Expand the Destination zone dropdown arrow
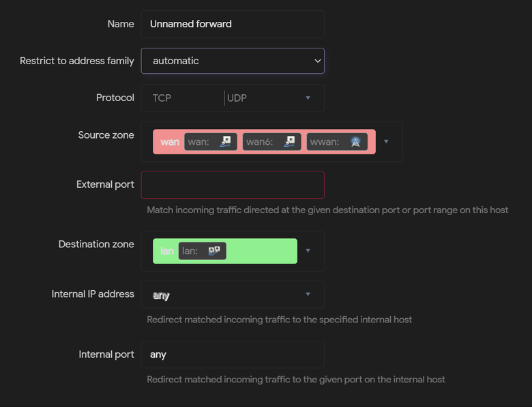532x407 pixels. click(x=308, y=251)
